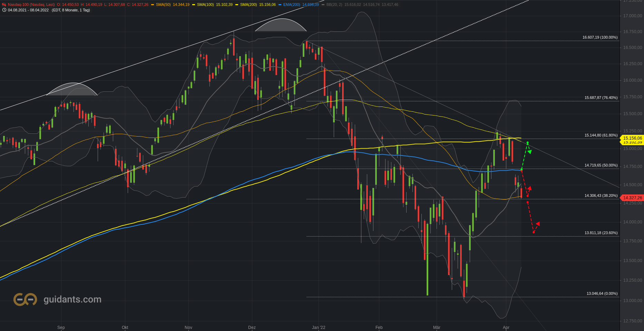Click the Nov label on the time axis

click(188, 328)
